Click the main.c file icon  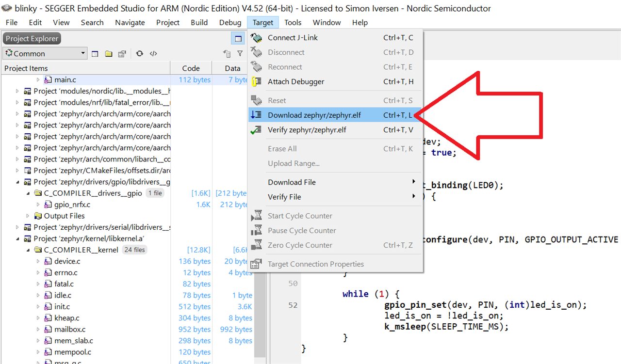tap(48, 79)
